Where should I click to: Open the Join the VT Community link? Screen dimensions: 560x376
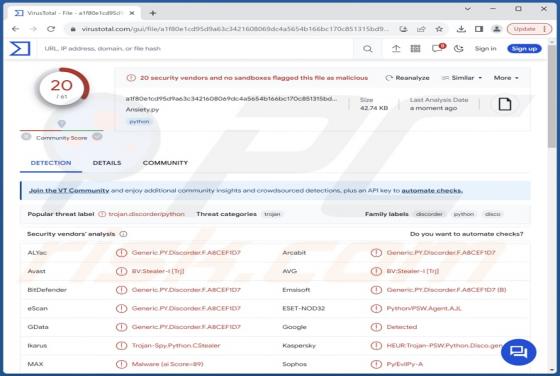coord(69,190)
